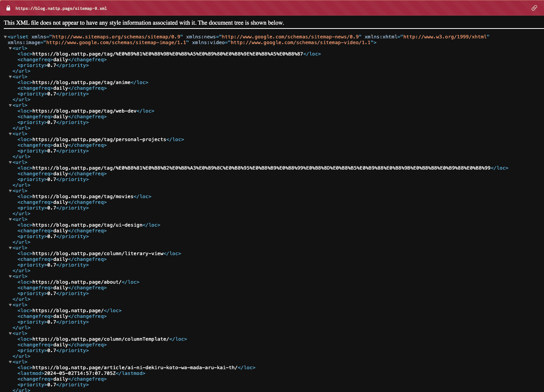Collapse the url node for tag/anime

coord(10,77)
